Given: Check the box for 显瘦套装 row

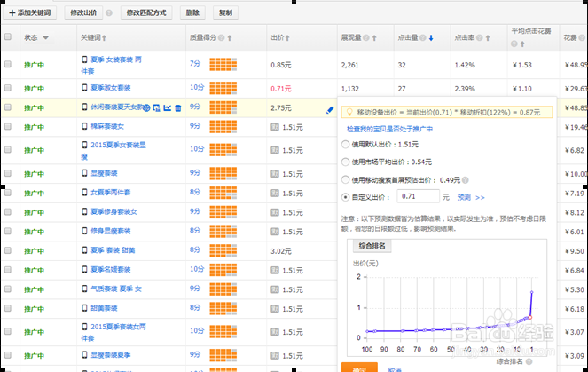Looking at the screenshot, I should point(7,173).
